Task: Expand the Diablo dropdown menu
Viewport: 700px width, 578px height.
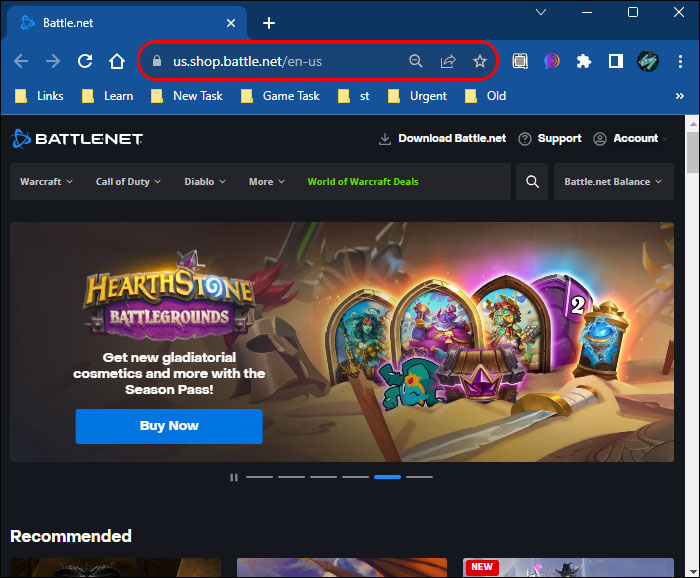Action: pyautogui.click(x=205, y=182)
